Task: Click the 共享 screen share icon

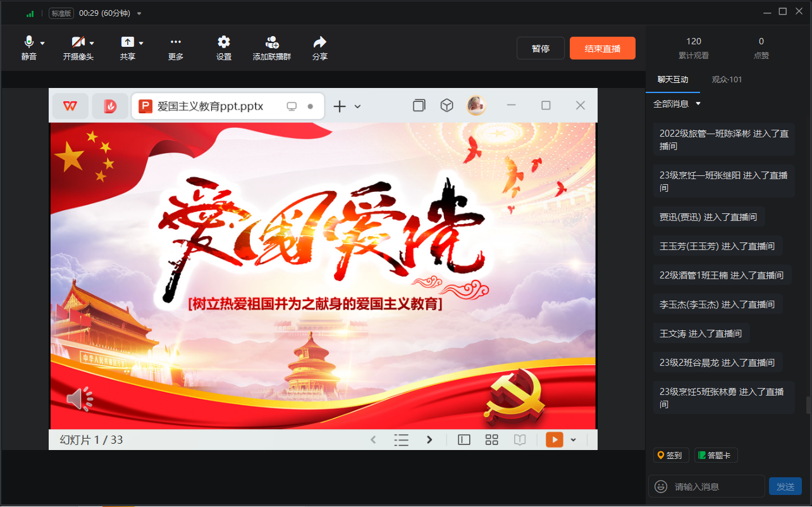Action: [127, 42]
